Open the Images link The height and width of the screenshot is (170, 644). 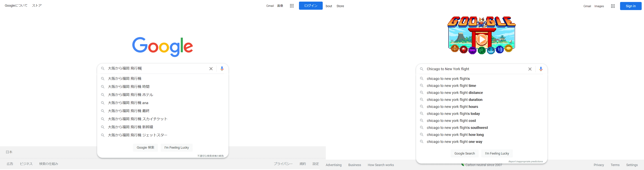(599, 6)
